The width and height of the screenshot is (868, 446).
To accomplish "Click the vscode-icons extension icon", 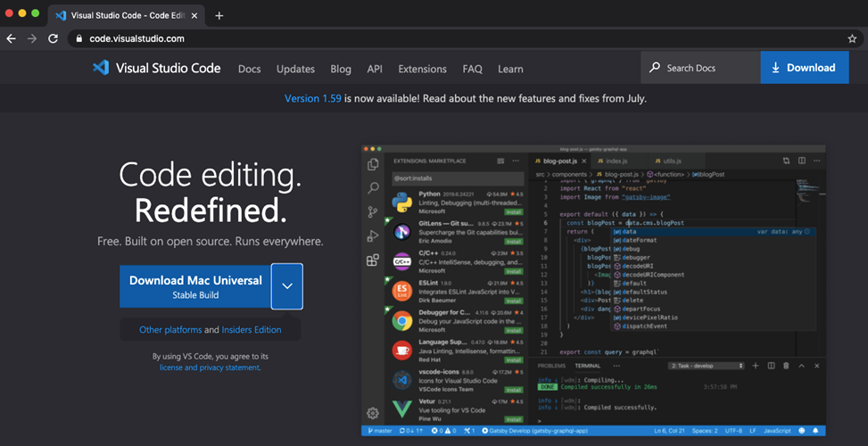I will point(402,380).
